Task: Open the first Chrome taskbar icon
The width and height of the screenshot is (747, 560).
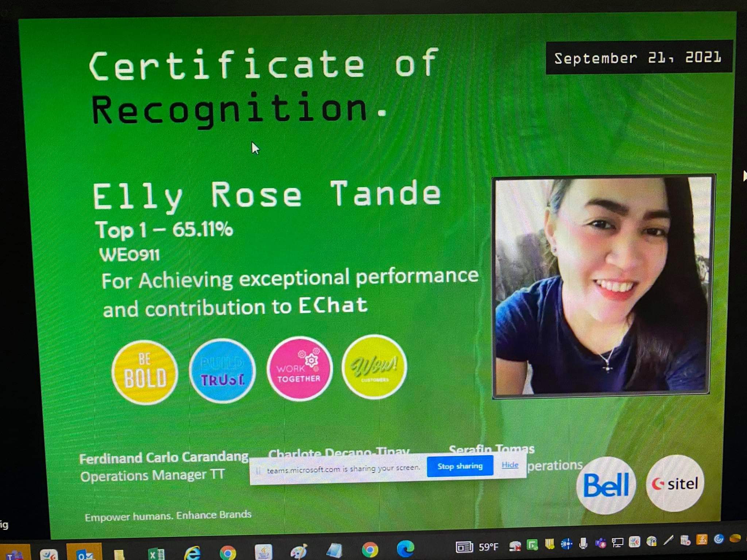Action: coord(228,553)
